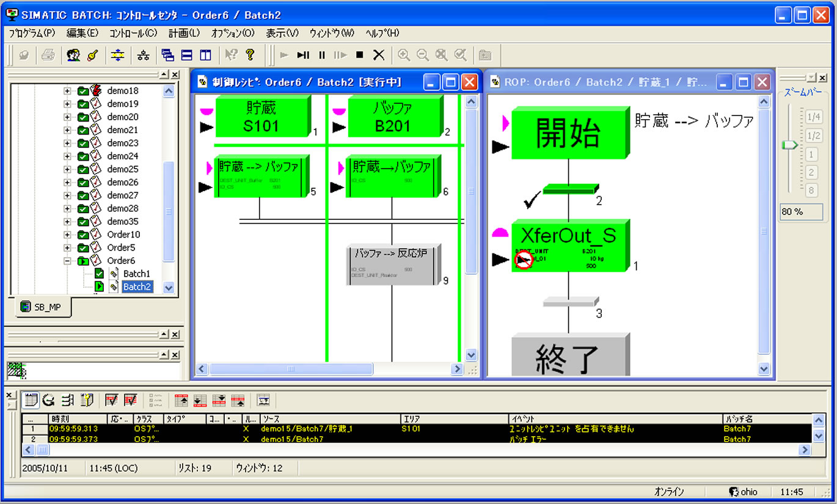Screen dimensions: 837x504
Task: Expand the demo25 tree node
Action: pyautogui.click(x=67, y=169)
